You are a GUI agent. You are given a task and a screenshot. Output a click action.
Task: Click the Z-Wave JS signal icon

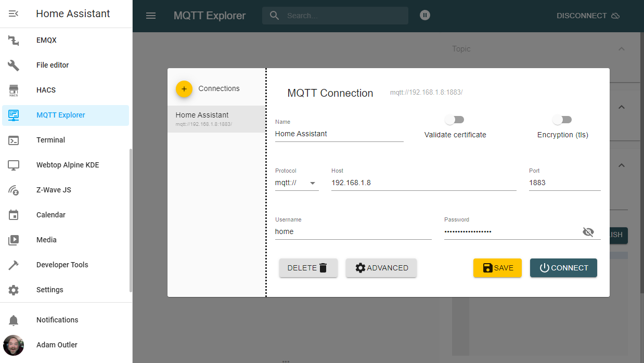pyautogui.click(x=14, y=190)
